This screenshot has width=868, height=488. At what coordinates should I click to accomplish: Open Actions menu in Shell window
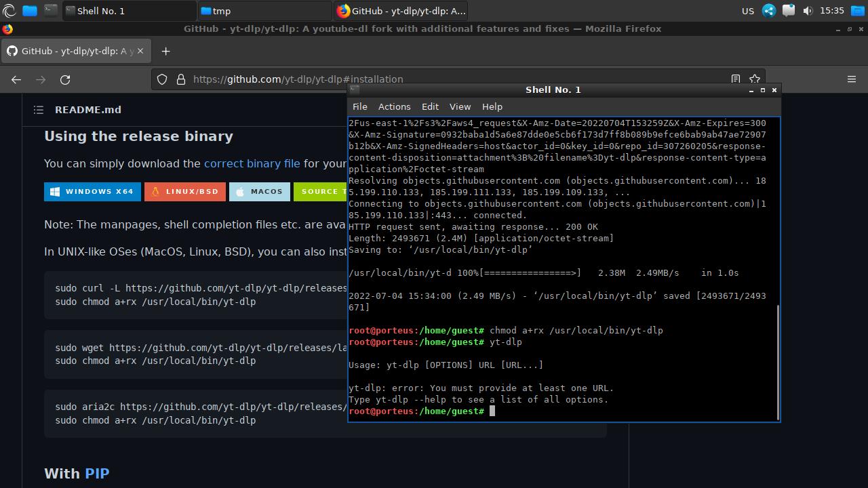394,106
